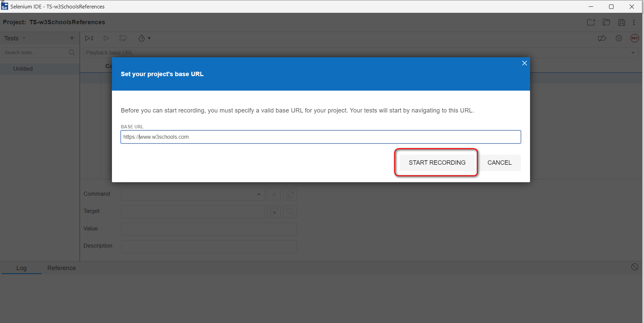This screenshot has height=323, width=644.
Task: Click the BASE URL text field
Action: 320,137
